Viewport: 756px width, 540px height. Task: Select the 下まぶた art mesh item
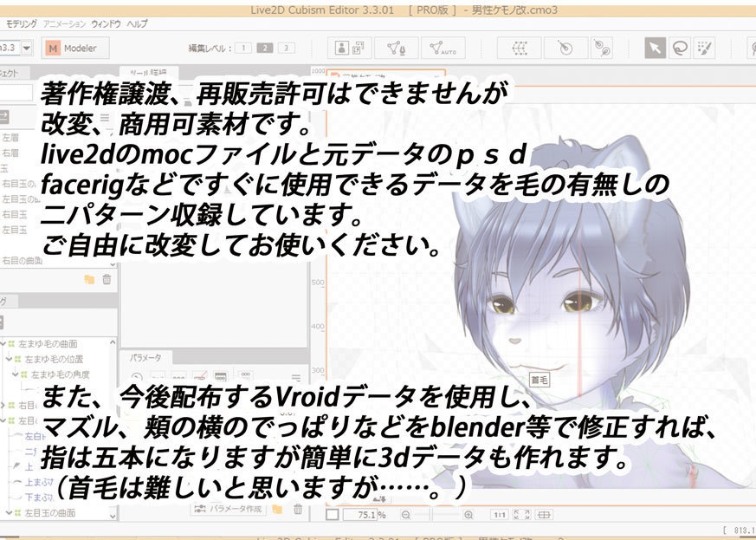(39, 497)
